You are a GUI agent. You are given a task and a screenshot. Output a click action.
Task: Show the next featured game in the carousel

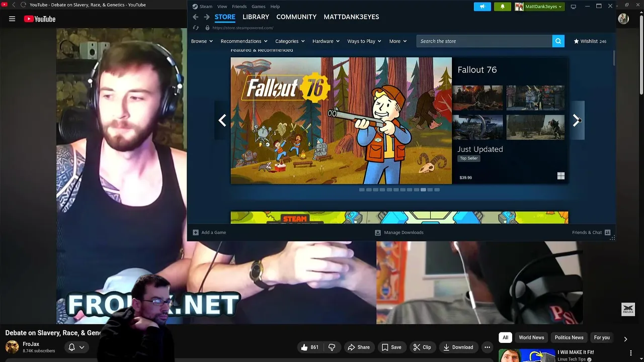click(x=577, y=120)
